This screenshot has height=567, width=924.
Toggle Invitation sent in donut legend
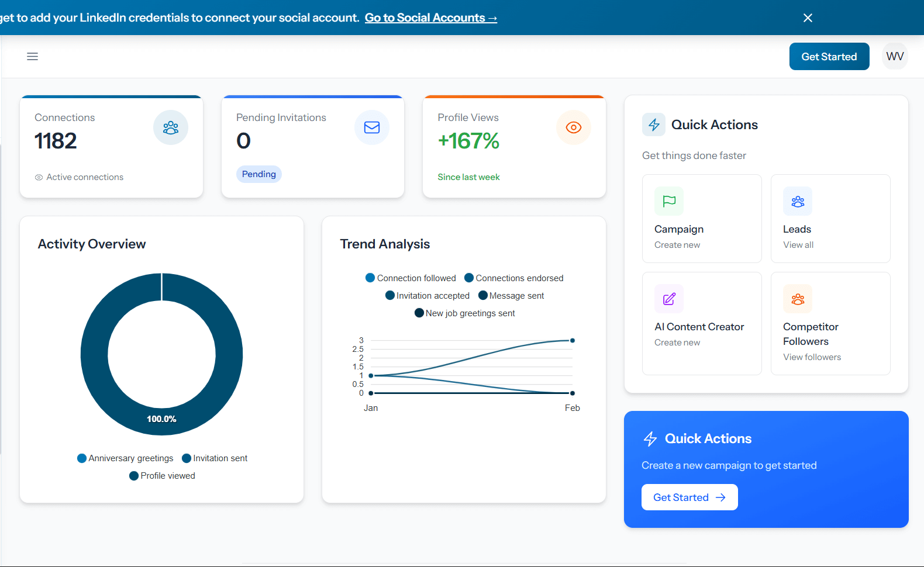point(215,458)
